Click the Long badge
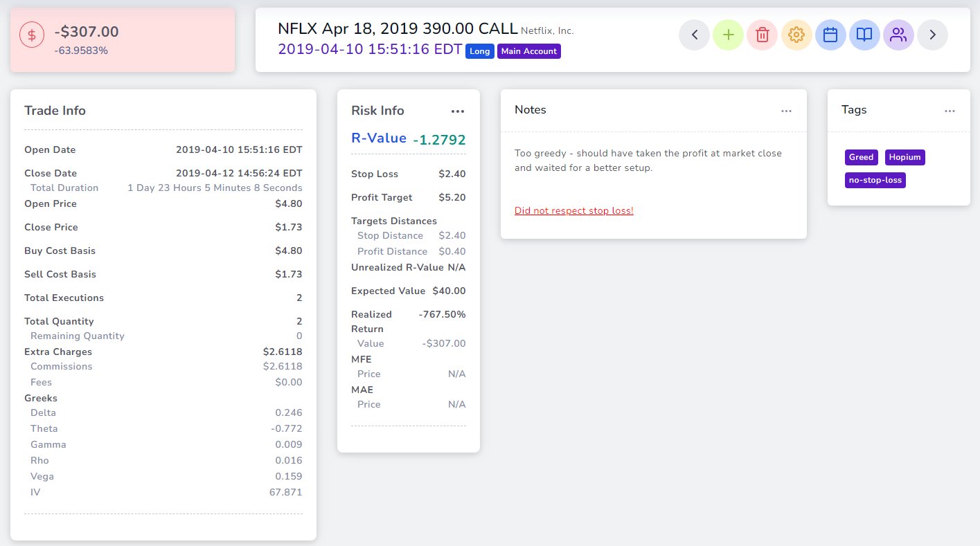The image size is (980, 546). coord(480,51)
